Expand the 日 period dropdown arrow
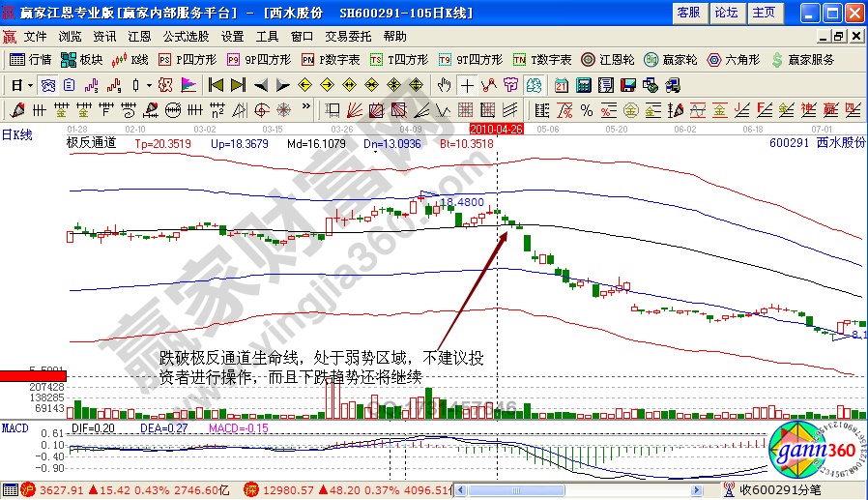Screen dimensions: 868x500 tap(30, 84)
